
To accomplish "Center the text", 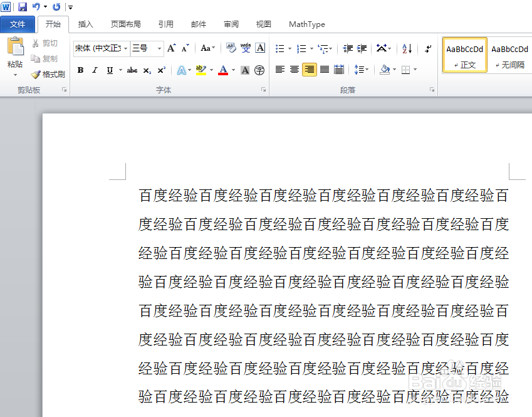I will coord(295,70).
